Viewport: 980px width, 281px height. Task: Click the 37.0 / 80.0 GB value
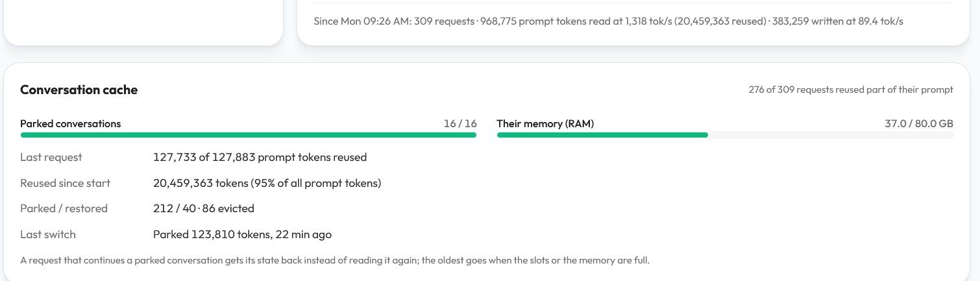pyautogui.click(x=919, y=123)
